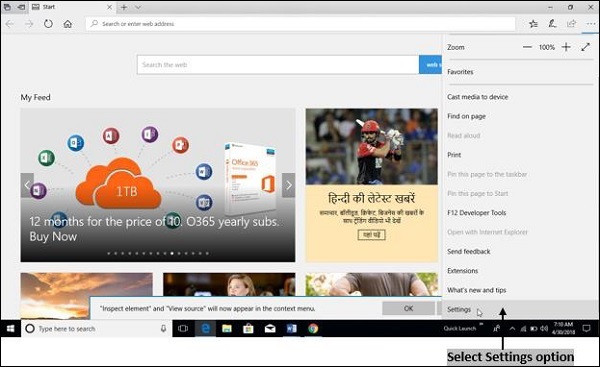Open a new tab with plus icon
This screenshot has width=600, height=367.
[124, 7]
